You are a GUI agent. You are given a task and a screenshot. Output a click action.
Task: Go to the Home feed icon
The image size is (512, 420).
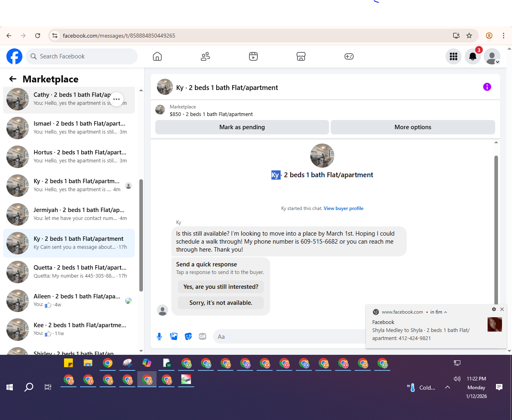tap(157, 56)
